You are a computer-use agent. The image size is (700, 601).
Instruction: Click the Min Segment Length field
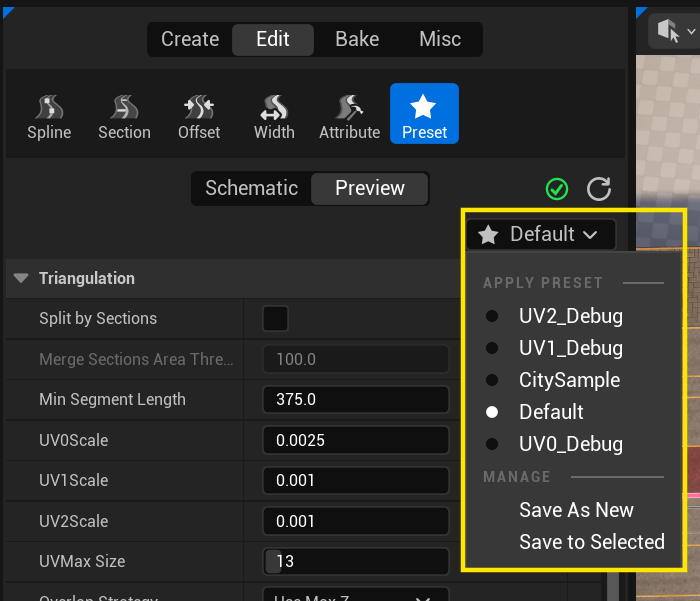click(x=355, y=399)
